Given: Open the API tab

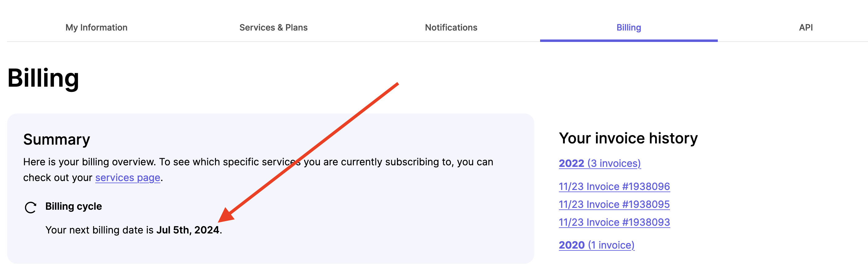Looking at the screenshot, I should (x=806, y=27).
